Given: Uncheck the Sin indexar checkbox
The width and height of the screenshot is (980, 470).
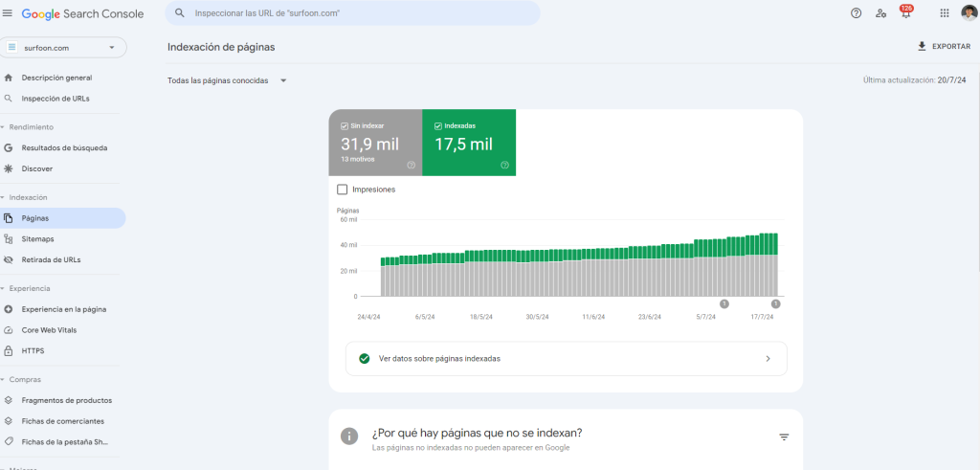Looking at the screenshot, I should tap(344, 125).
